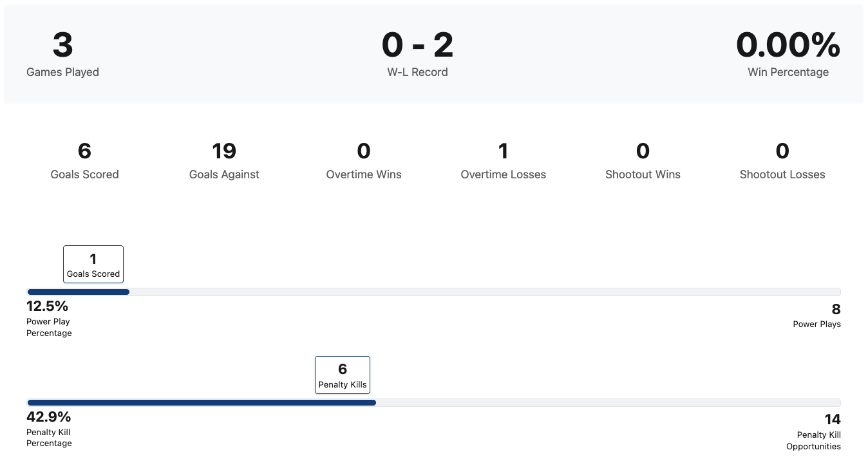The height and width of the screenshot is (459, 868).
Task: Click the 0.00% win percentage value
Action: tap(788, 45)
